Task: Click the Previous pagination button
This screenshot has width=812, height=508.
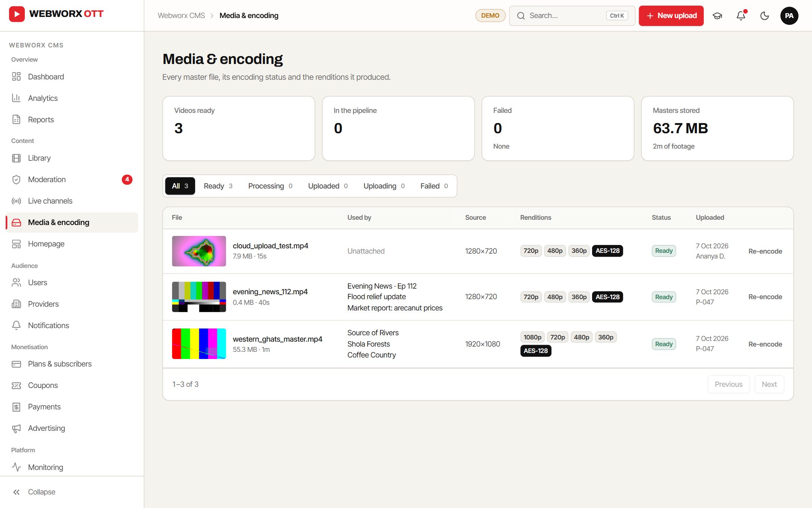Action: point(729,384)
